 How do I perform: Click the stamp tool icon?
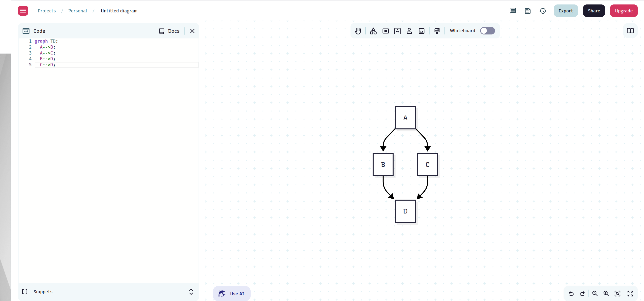click(x=409, y=31)
